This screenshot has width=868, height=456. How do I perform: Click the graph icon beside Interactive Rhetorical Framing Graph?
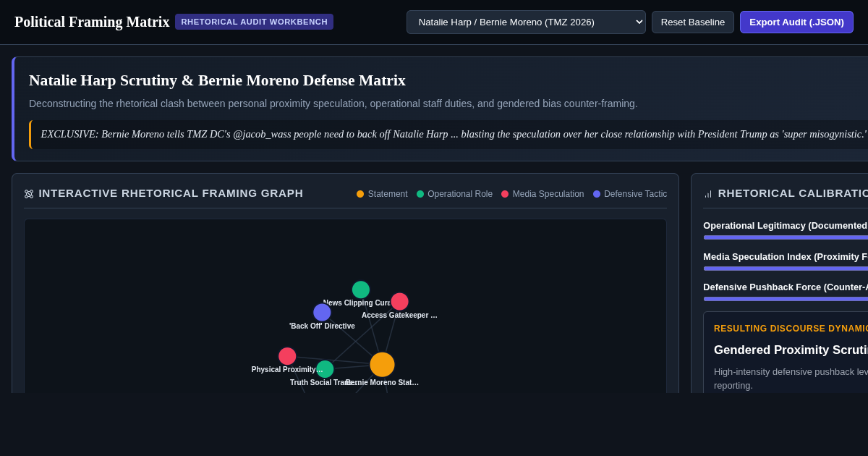29,194
